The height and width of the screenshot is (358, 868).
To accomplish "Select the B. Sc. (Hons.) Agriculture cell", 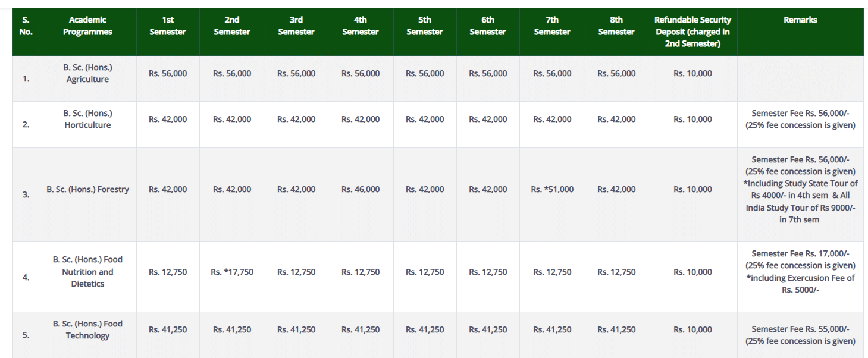I will point(87,74).
